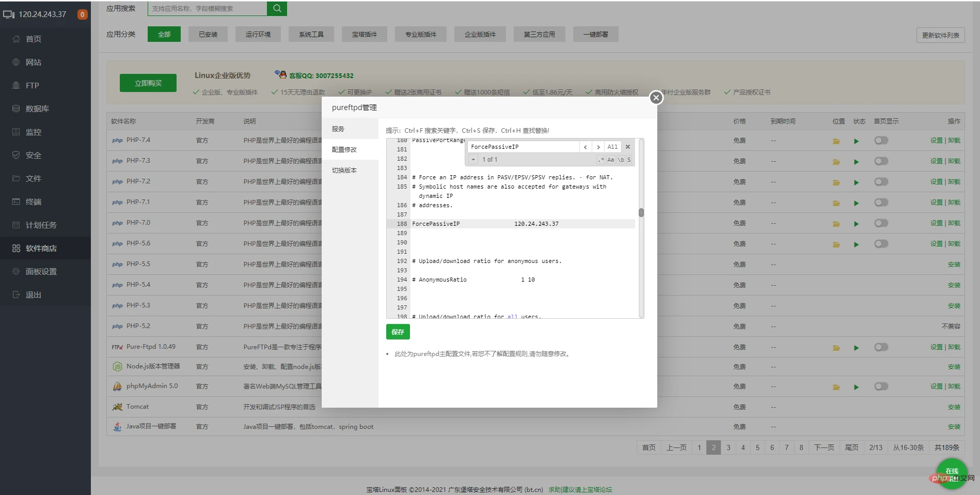Viewport: 980px width, 495px height.
Task: Open the 配置修改 tab in dialog
Action: pyautogui.click(x=350, y=149)
